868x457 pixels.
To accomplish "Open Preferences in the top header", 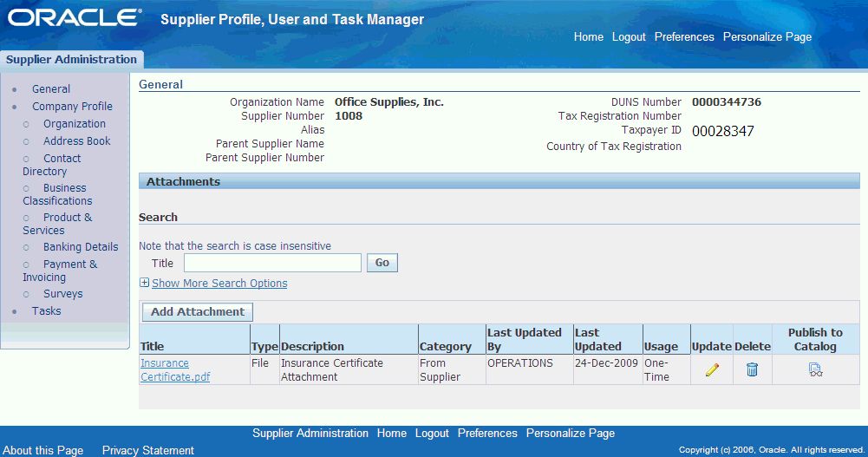I will (684, 37).
